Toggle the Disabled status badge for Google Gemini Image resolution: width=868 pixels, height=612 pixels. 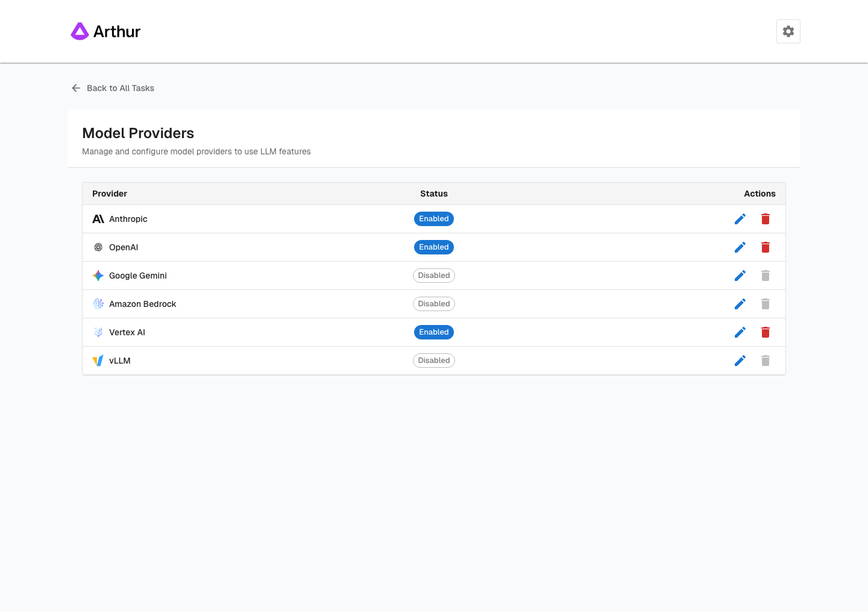[x=434, y=276]
